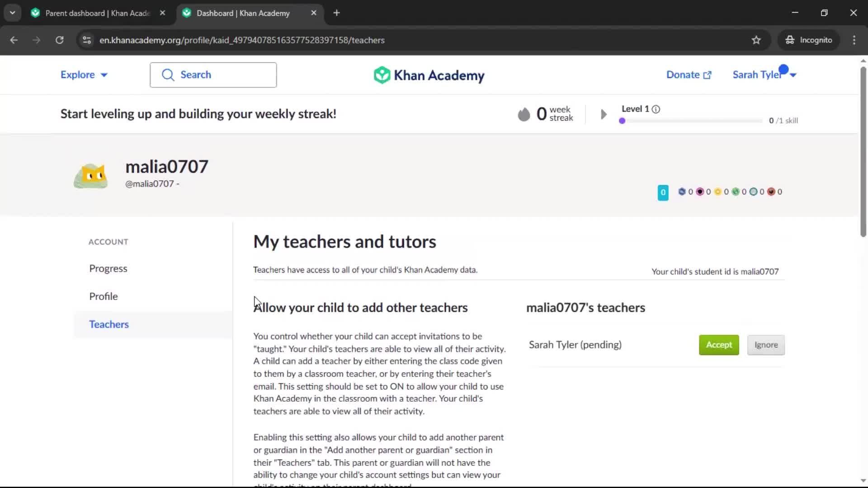Image resolution: width=868 pixels, height=488 pixels.
Task: Click the malia0707 profile name
Action: point(167,167)
